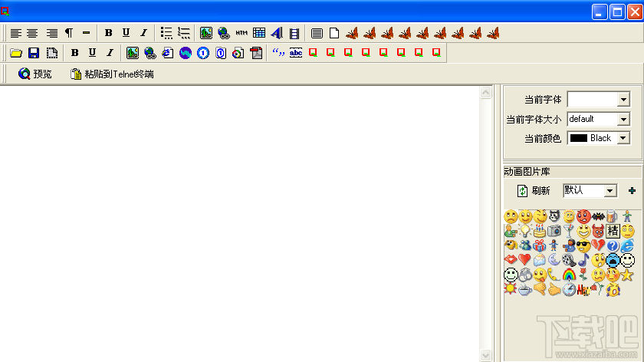Insert the light bulb emoticon
The width and height of the screenshot is (644, 362).
coord(525,231)
